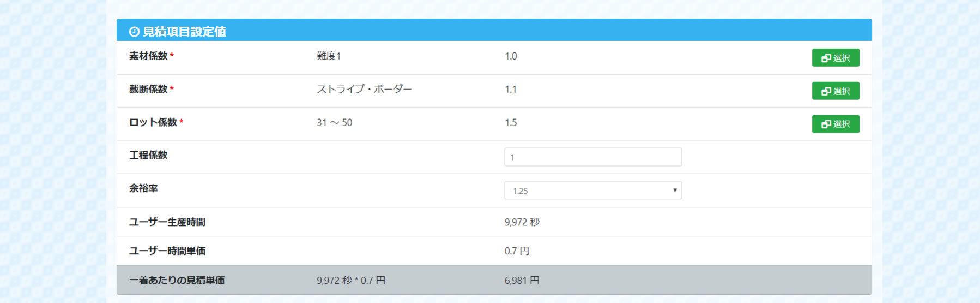Viewport: 980px width, 303px height.
Task: Click the 選択 button for 素材係数
Action: click(x=835, y=58)
